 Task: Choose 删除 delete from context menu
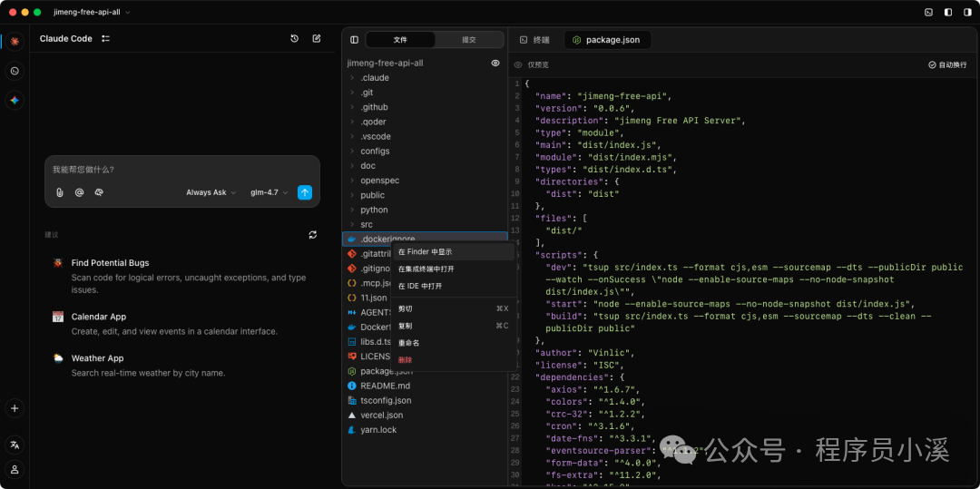(x=453, y=360)
